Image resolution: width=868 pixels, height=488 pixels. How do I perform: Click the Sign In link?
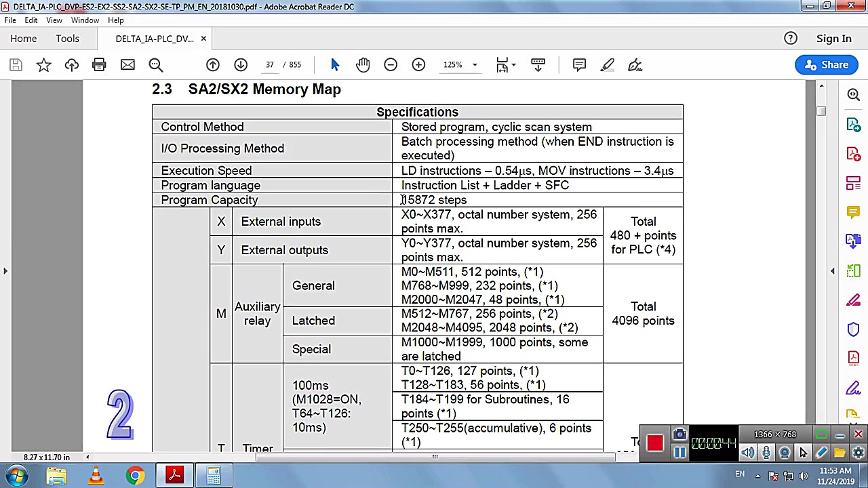pos(833,39)
